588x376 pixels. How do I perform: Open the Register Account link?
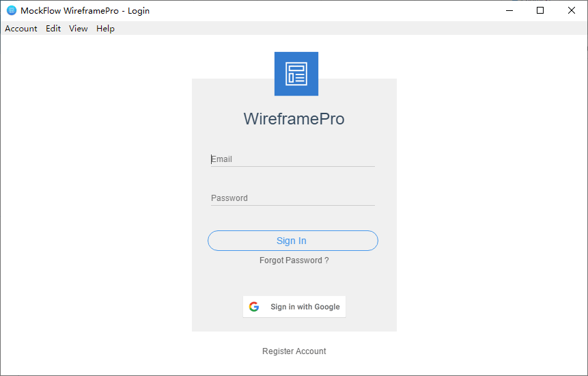tap(294, 351)
